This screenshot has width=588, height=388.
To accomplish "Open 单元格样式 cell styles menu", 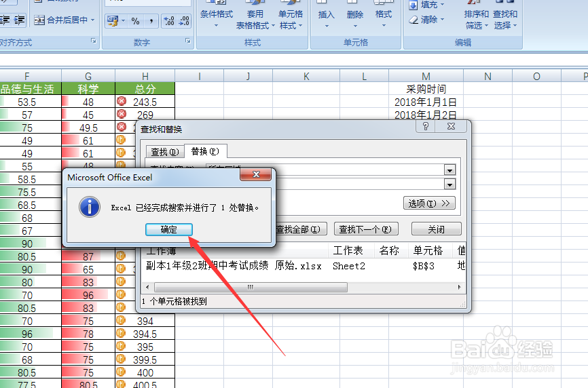I will pyautogui.click(x=291, y=14).
